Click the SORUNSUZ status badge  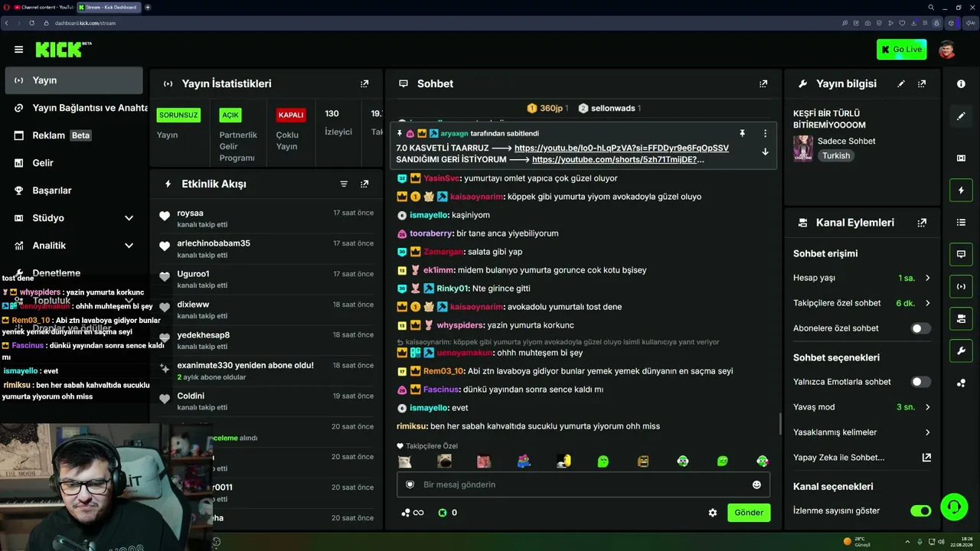coord(178,115)
